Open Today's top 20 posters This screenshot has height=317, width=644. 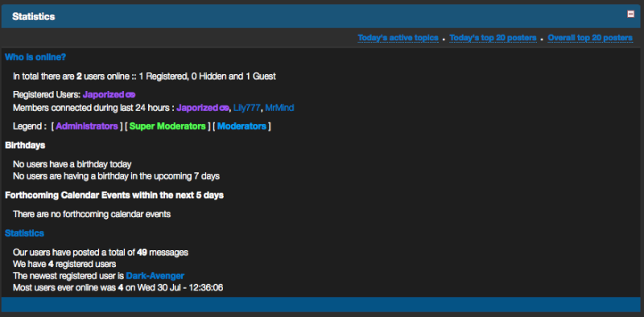(493, 38)
